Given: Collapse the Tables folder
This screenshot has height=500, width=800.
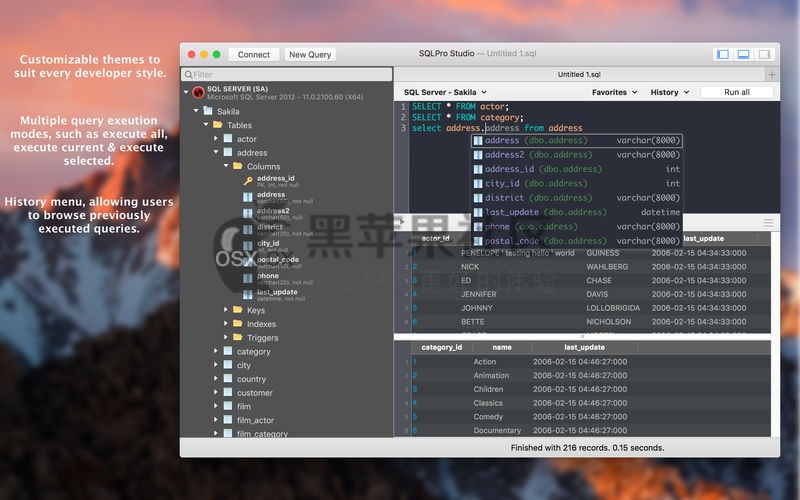Looking at the screenshot, I should tap(206, 124).
